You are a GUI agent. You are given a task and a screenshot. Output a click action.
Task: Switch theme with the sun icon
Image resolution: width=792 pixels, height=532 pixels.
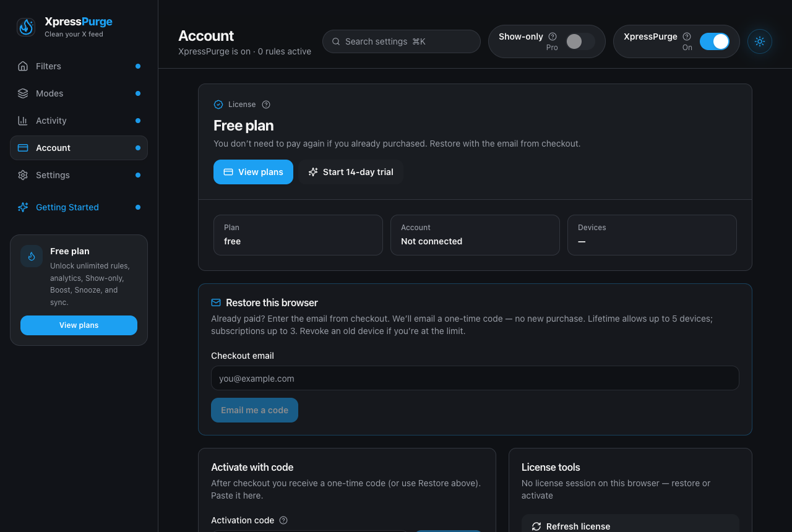[760, 41]
